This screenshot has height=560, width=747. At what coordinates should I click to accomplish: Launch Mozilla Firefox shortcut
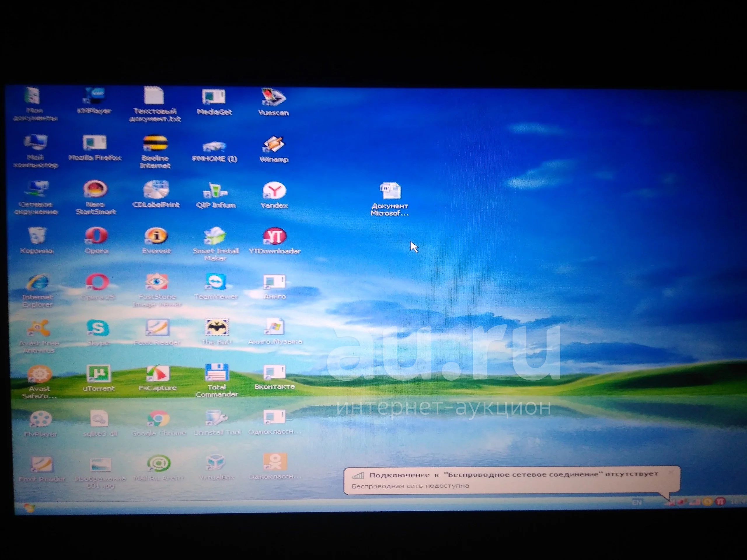95,148
